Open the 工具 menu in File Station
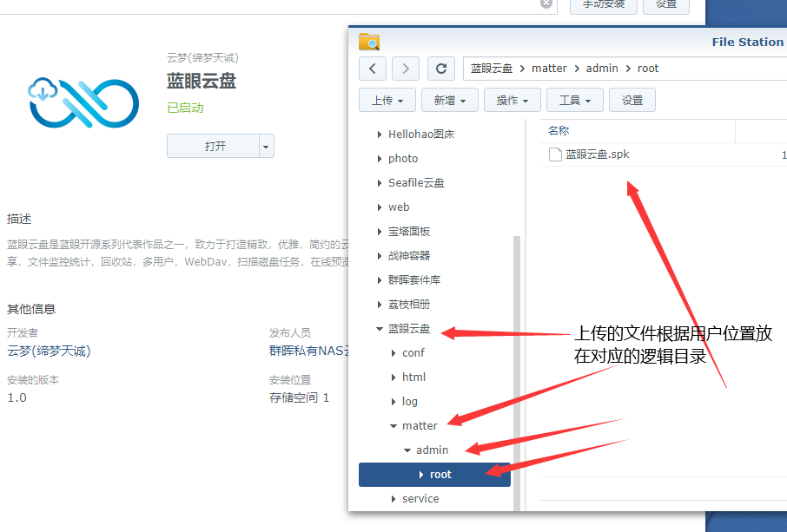The height and width of the screenshot is (532, 787). [574, 99]
